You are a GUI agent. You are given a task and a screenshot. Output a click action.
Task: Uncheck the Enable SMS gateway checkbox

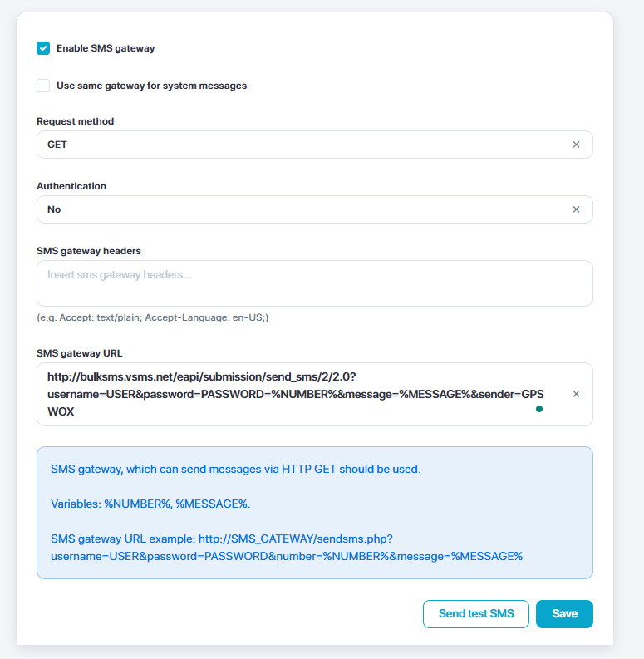(x=43, y=48)
